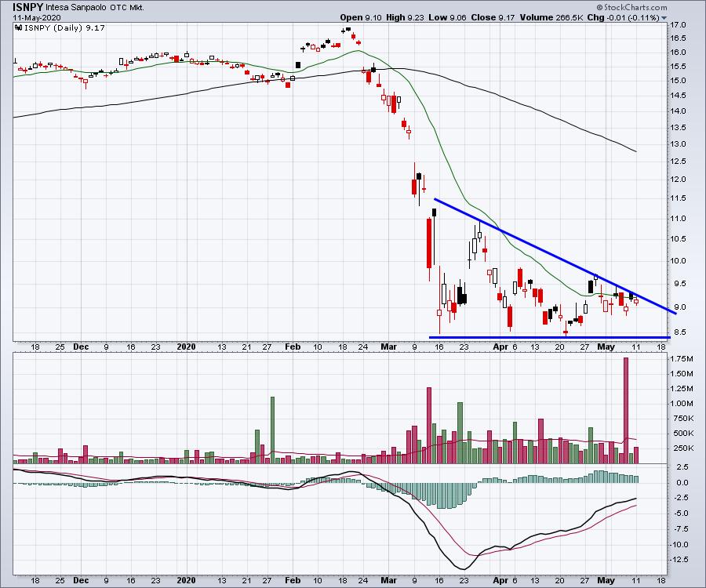Click the descending blue trendline on price chart
This screenshot has width=706, height=588.
point(555,256)
